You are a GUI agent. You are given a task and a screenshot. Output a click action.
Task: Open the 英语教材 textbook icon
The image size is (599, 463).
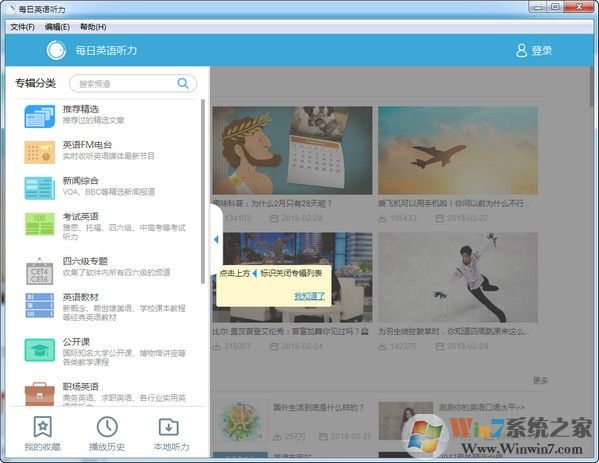40,305
